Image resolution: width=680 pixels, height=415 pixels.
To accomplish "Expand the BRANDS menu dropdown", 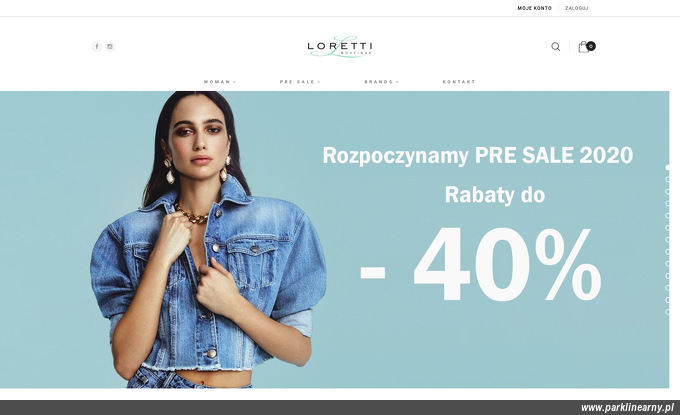I will (x=382, y=82).
